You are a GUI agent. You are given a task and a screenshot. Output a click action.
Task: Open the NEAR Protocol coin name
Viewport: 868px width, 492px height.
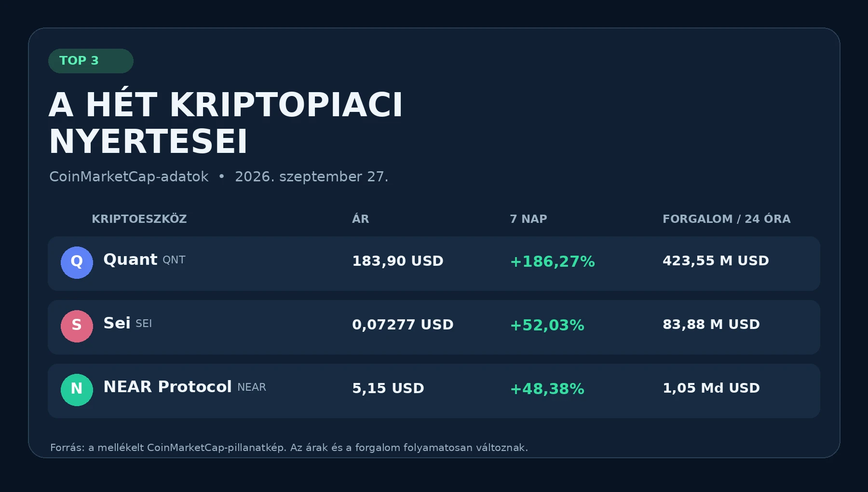pos(167,387)
